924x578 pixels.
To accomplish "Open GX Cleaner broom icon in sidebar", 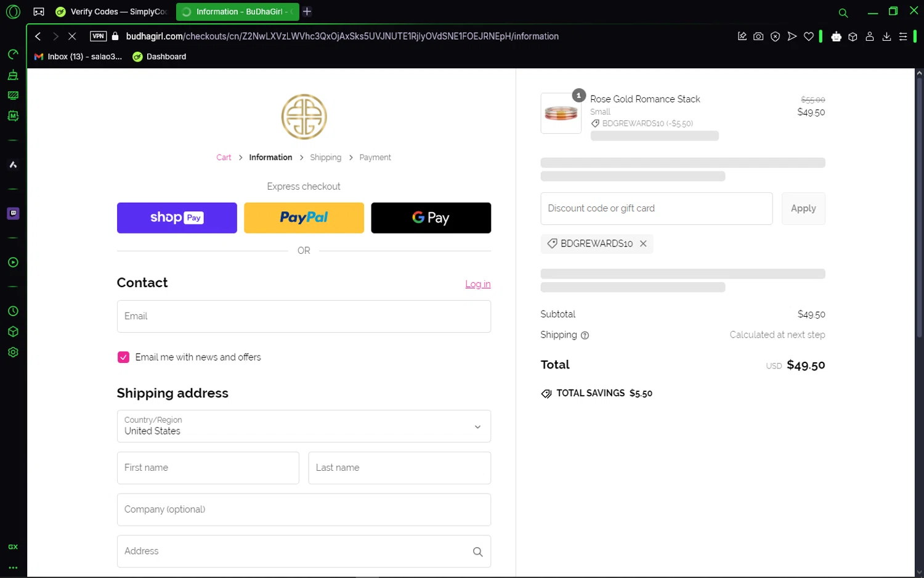I will coord(13,75).
